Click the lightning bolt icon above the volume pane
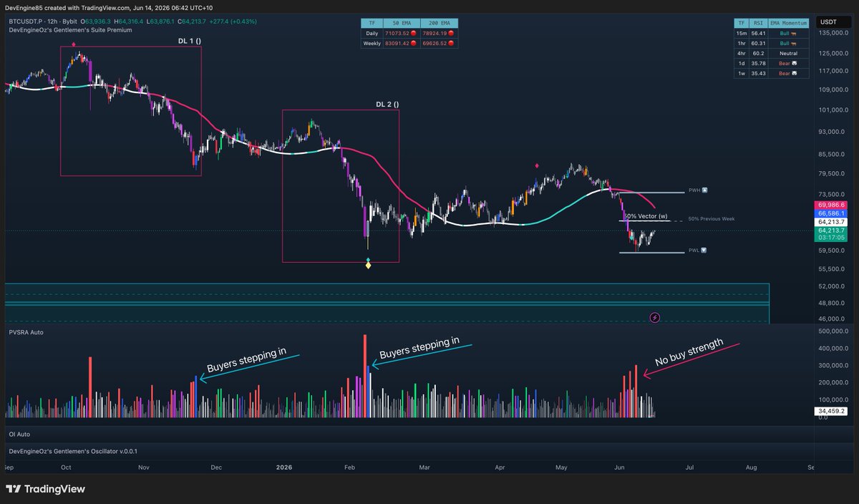The image size is (859, 504). [654, 316]
